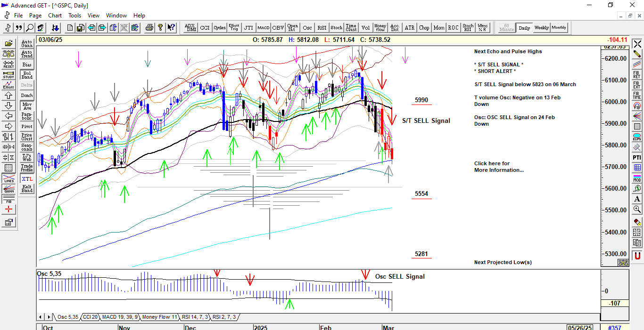Open the magnifier search icon in toolbar

[x=30, y=28]
